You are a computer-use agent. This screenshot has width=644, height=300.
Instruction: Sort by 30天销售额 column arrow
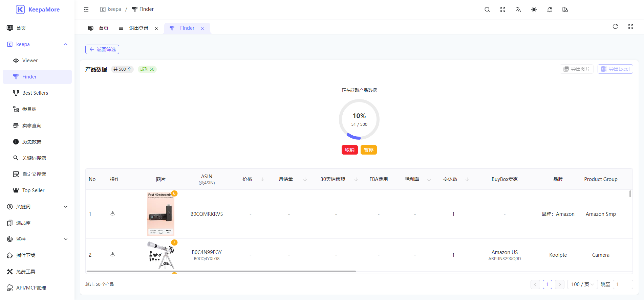coord(356,179)
